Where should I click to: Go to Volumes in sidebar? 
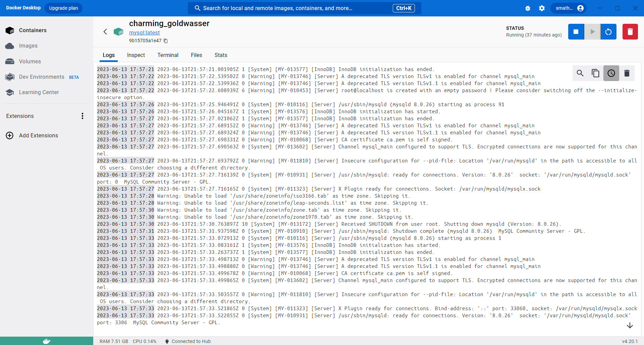coord(30,61)
